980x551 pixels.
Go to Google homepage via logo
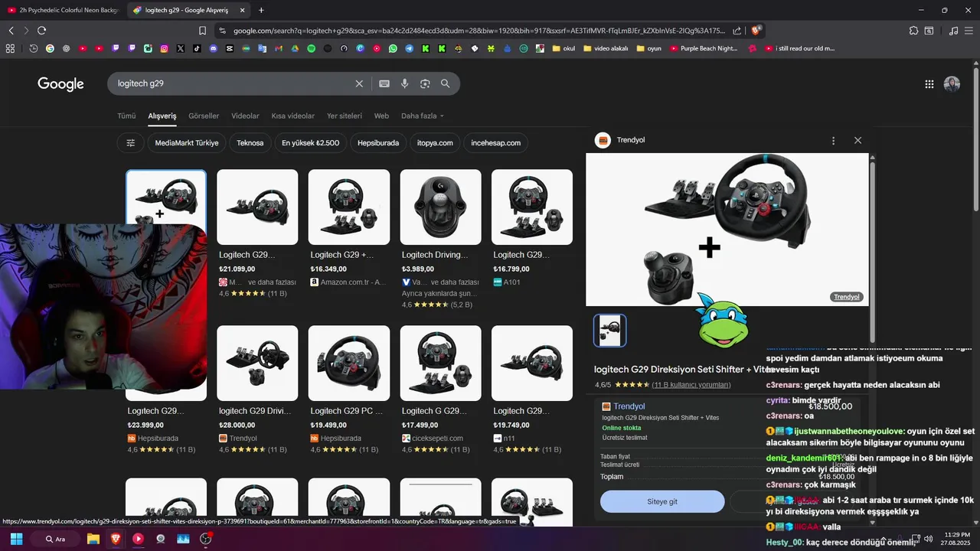[60, 84]
